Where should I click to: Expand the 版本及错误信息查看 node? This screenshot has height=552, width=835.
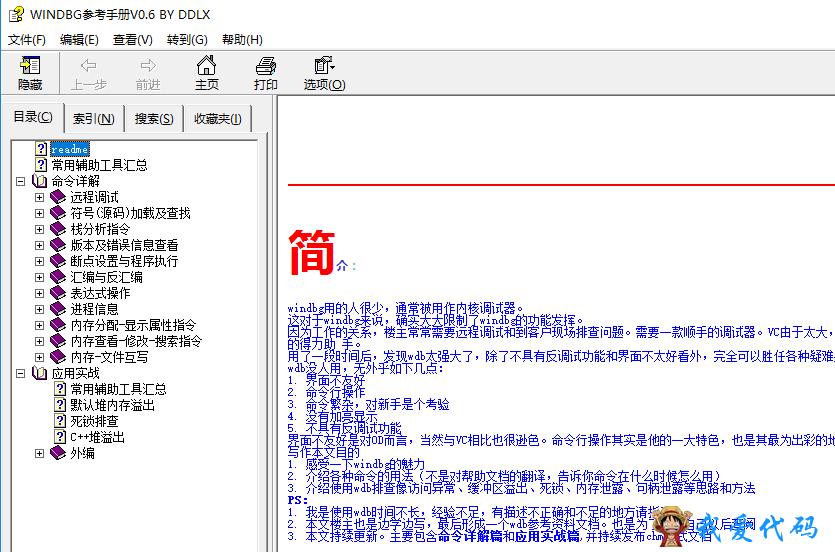tap(39, 245)
